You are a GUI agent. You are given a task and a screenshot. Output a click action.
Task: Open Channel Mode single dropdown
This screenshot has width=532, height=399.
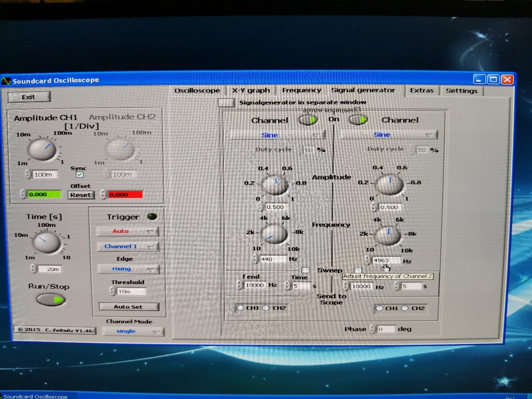133,331
